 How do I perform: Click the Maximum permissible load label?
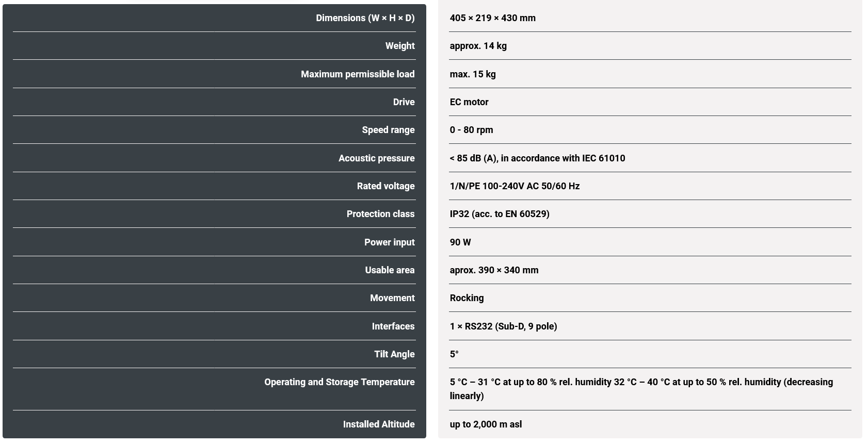pyautogui.click(x=357, y=74)
